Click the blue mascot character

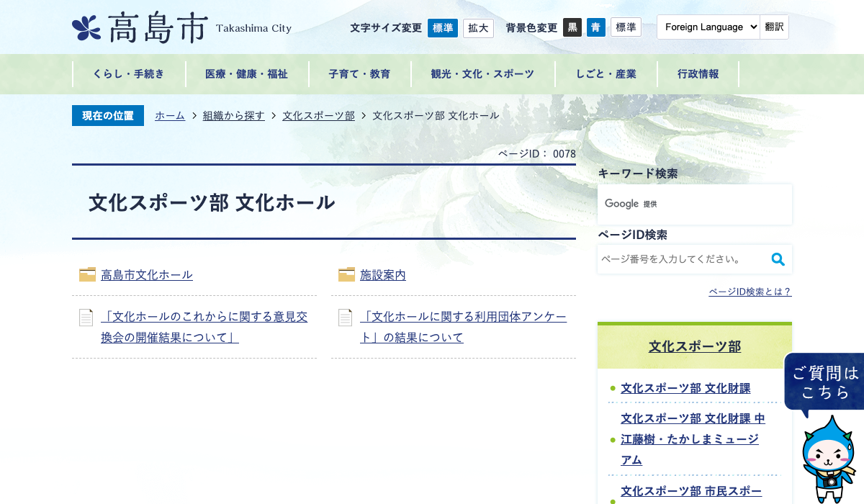[x=828, y=461]
